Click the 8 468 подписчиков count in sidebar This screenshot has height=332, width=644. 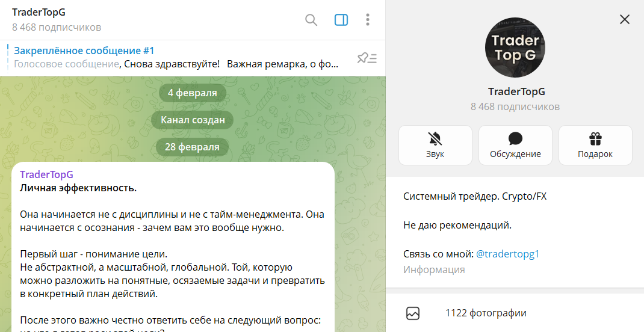[515, 106]
